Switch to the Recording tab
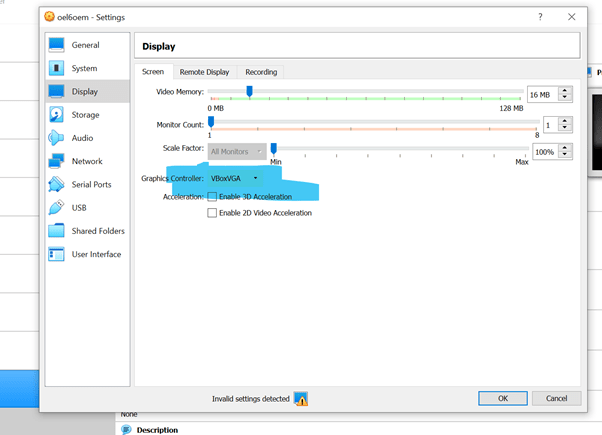The height and width of the screenshot is (435, 602). (x=261, y=72)
